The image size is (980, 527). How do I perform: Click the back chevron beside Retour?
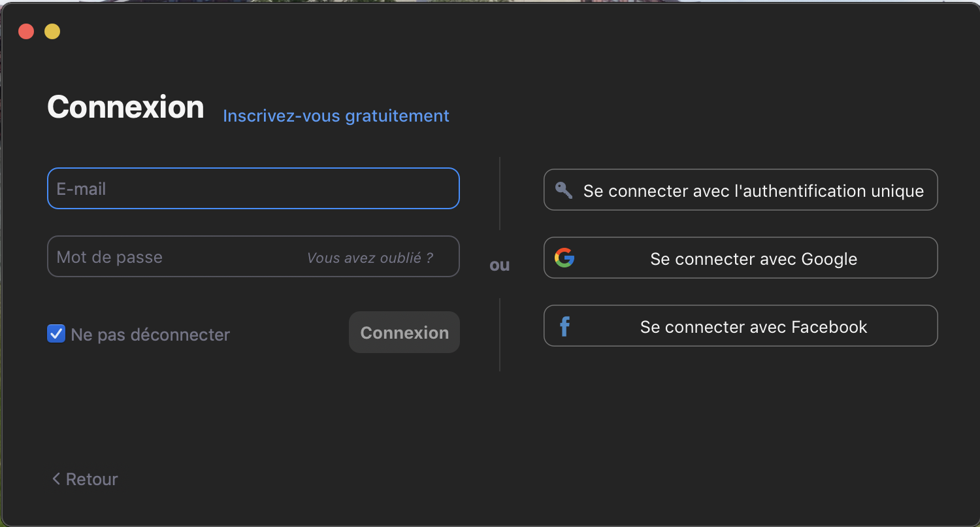pyautogui.click(x=56, y=479)
